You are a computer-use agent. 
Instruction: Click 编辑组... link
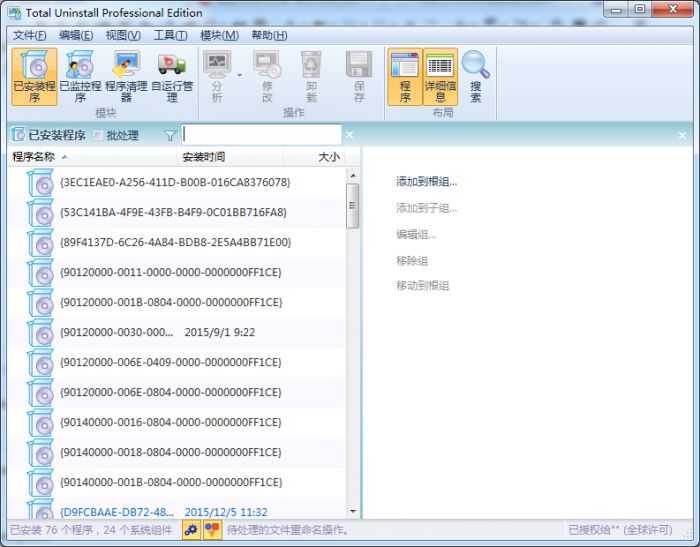click(x=416, y=234)
